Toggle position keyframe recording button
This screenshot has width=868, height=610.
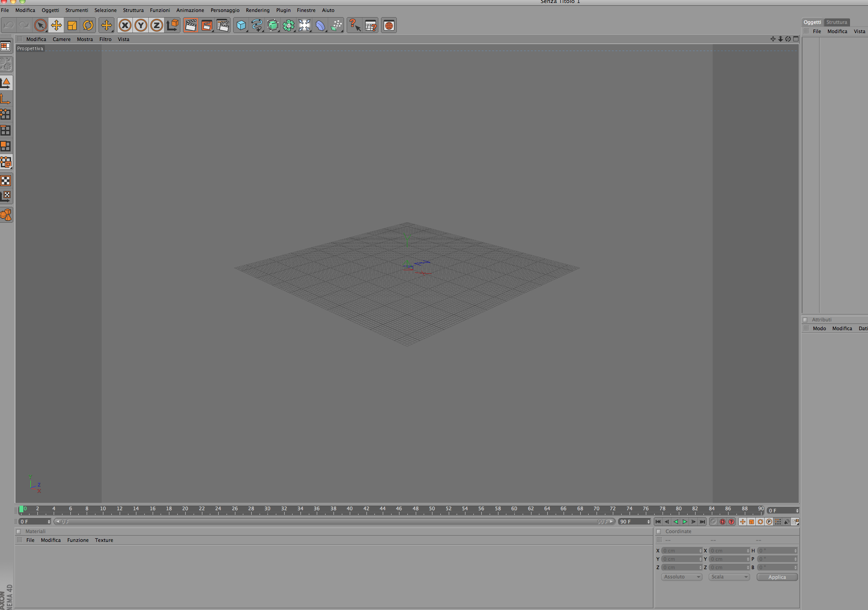tap(743, 522)
